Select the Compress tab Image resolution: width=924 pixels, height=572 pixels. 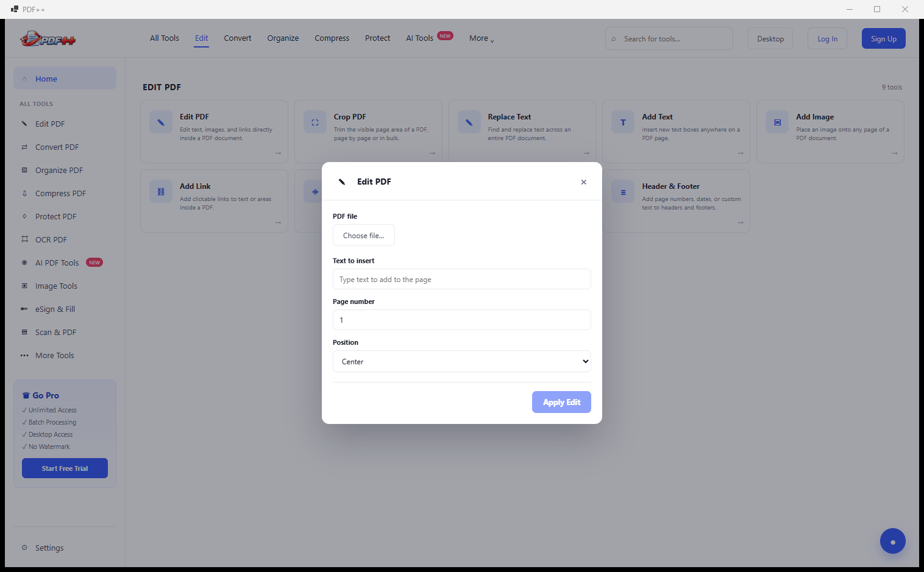pos(332,38)
